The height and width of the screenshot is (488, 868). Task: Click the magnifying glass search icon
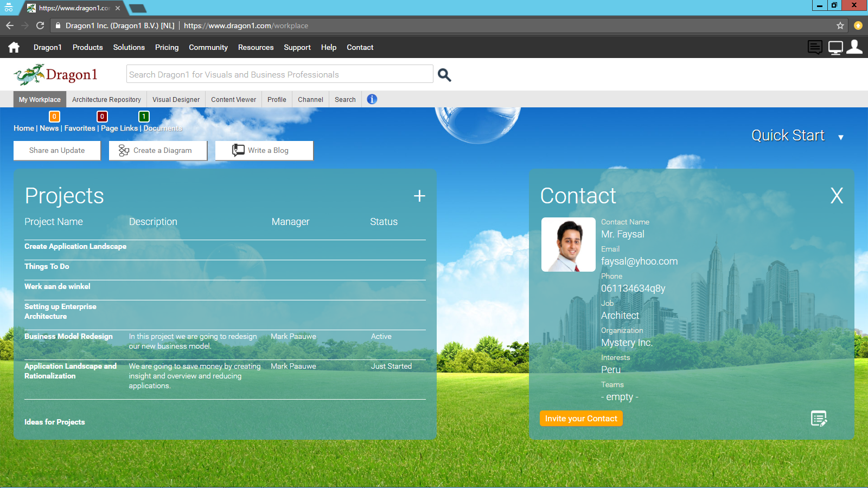444,75
